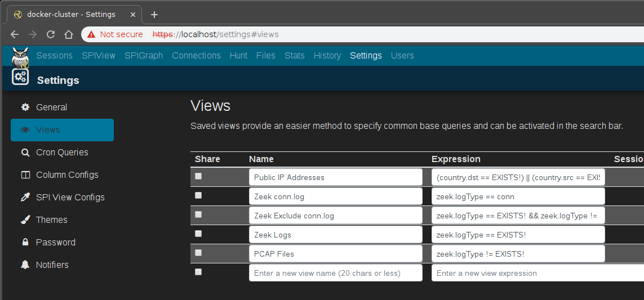Edit the Zeek Exclude conn.log expression field
The image size is (644, 300).
[518, 216]
